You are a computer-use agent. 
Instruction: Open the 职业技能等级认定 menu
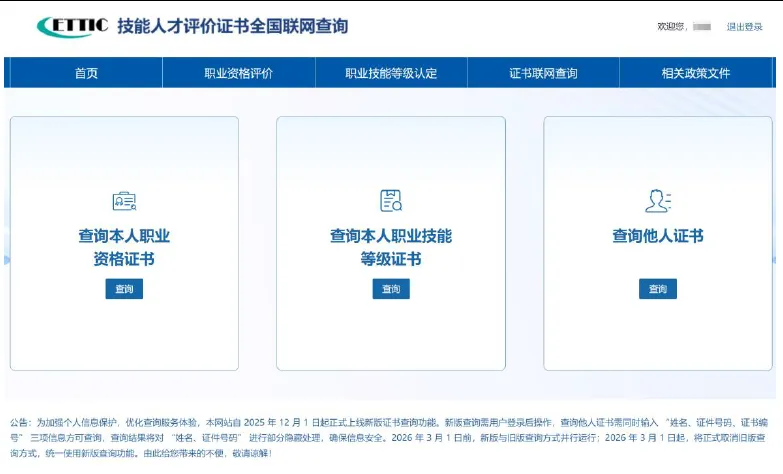coord(391,73)
